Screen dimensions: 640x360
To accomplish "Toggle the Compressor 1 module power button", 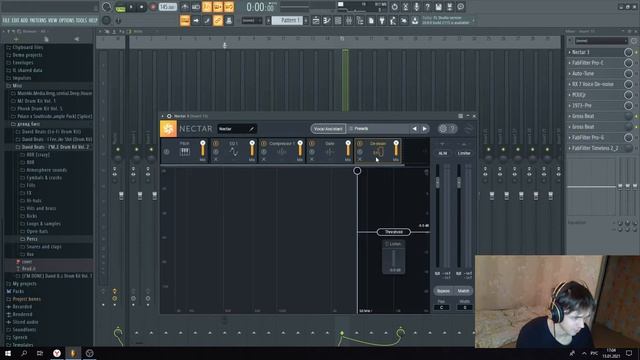I will 264,144.
